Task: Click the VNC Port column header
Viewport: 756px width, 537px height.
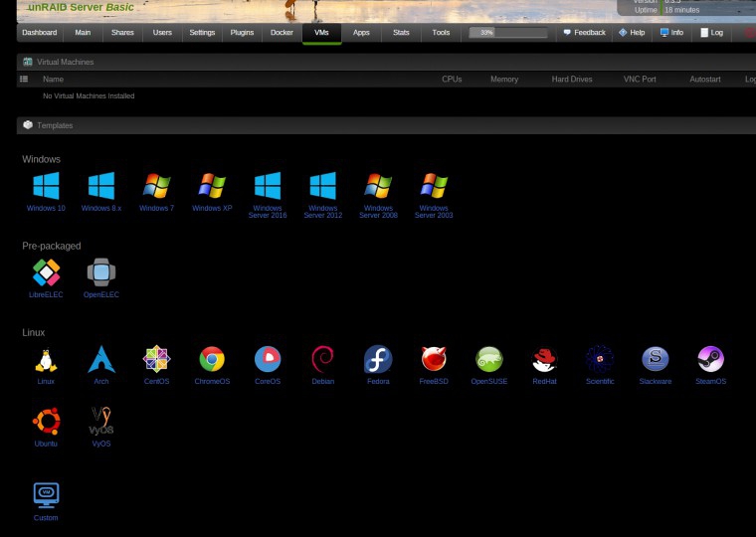Action: click(x=640, y=79)
